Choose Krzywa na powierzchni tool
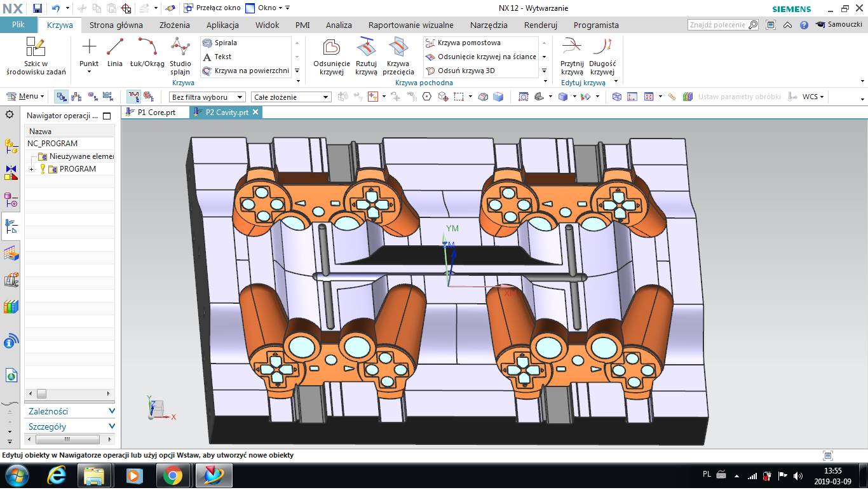Viewport: 868px width, 497px height. coord(246,71)
